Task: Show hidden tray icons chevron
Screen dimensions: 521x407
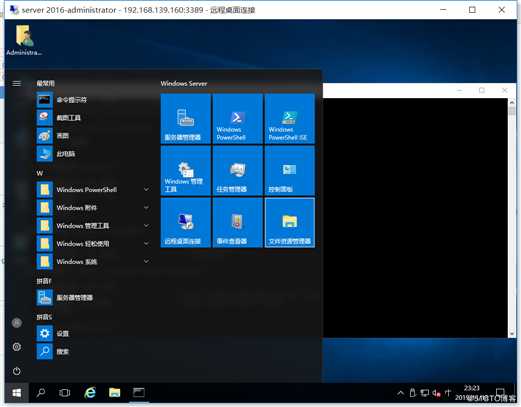Action: coord(401,393)
